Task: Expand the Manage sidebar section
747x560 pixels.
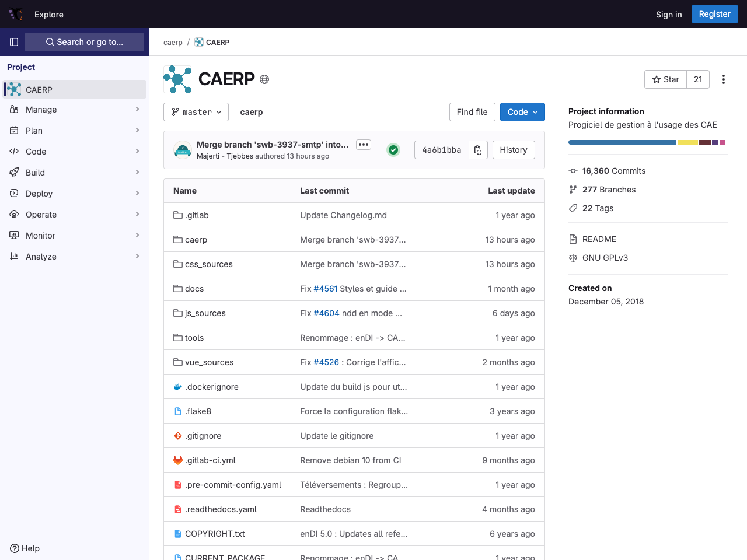Action: click(x=75, y=110)
